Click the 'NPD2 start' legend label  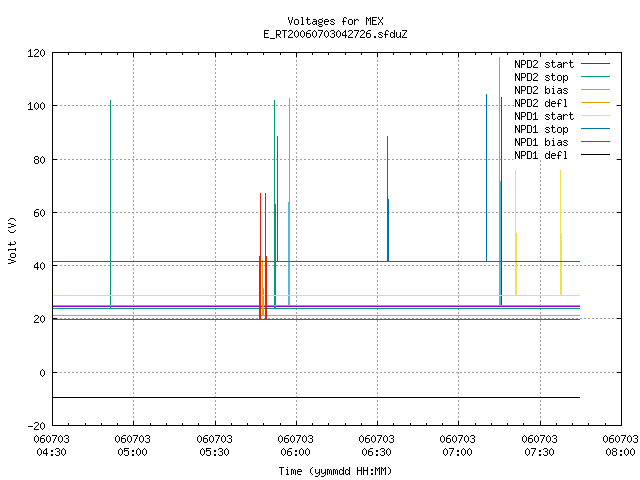pyautogui.click(x=544, y=64)
